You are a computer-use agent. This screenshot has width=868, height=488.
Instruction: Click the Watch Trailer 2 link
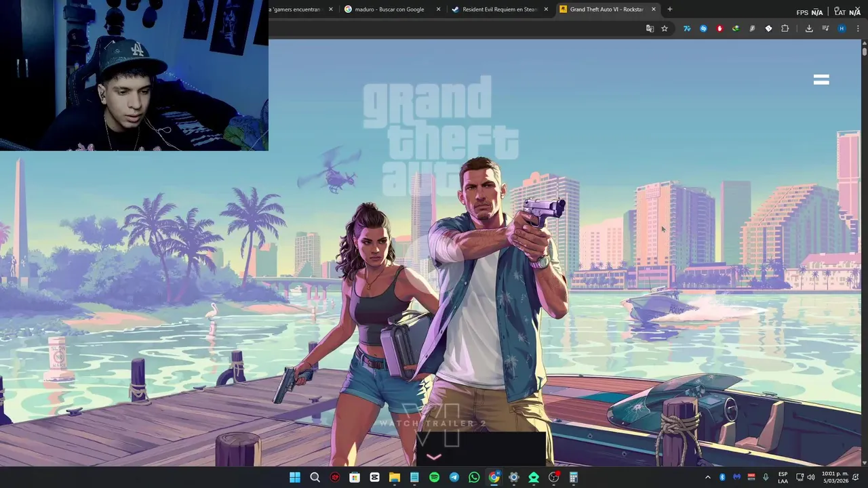tap(433, 424)
